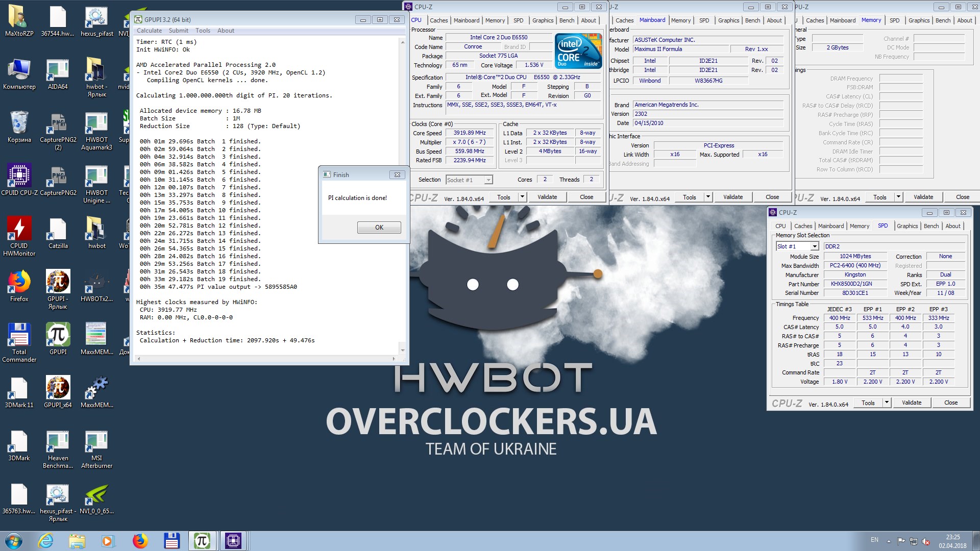Open Firefox desktop shortcut

point(19,286)
